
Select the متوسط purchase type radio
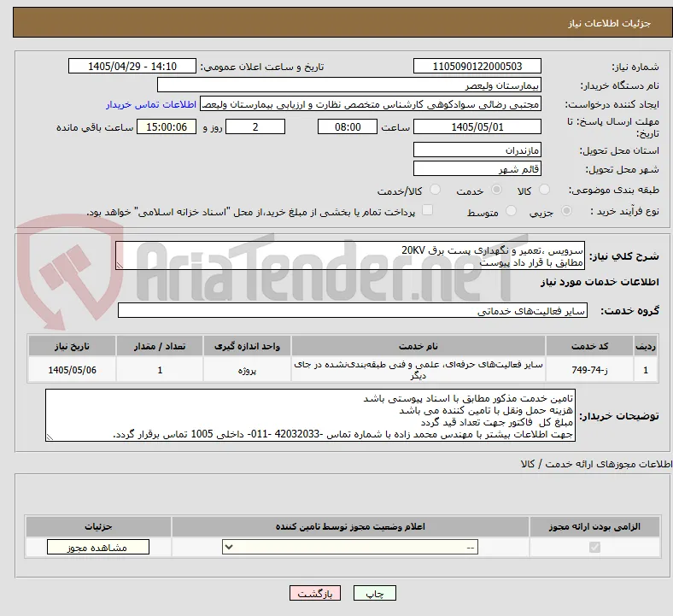[x=511, y=211]
